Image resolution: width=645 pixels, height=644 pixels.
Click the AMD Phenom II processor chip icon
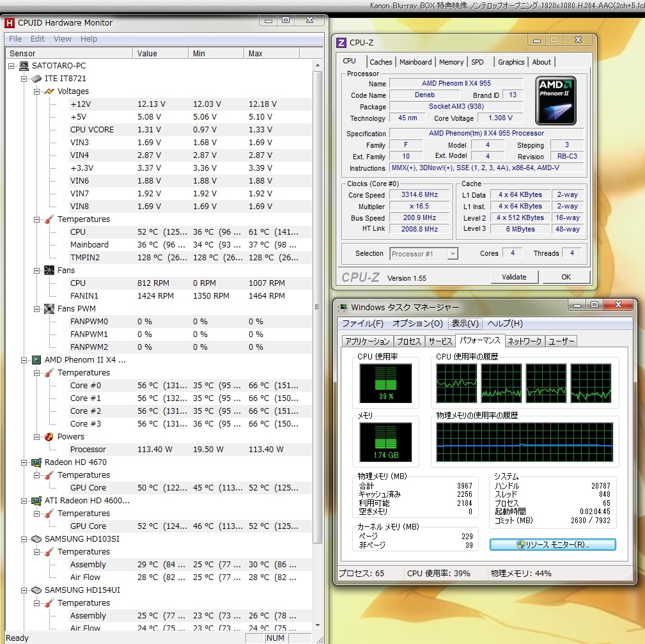click(36, 360)
